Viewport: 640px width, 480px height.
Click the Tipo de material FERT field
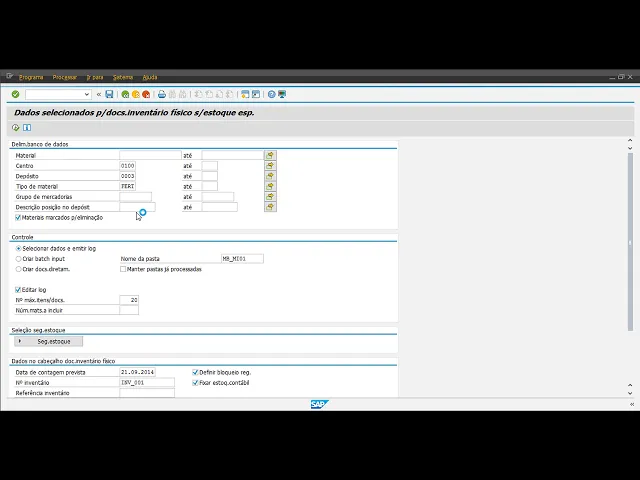click(128, 186)
